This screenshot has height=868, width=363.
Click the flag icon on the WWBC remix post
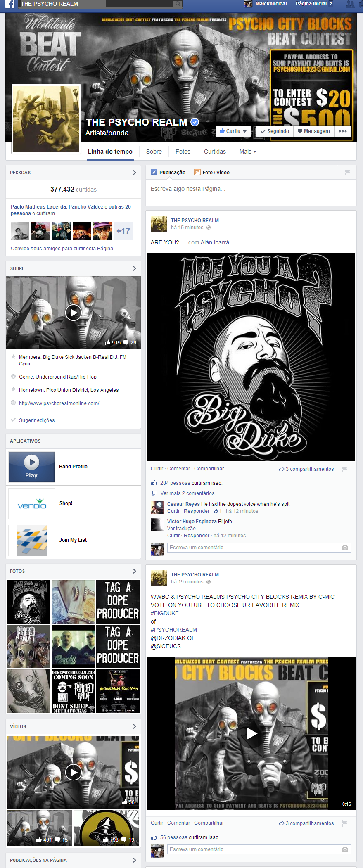(345, 823)
